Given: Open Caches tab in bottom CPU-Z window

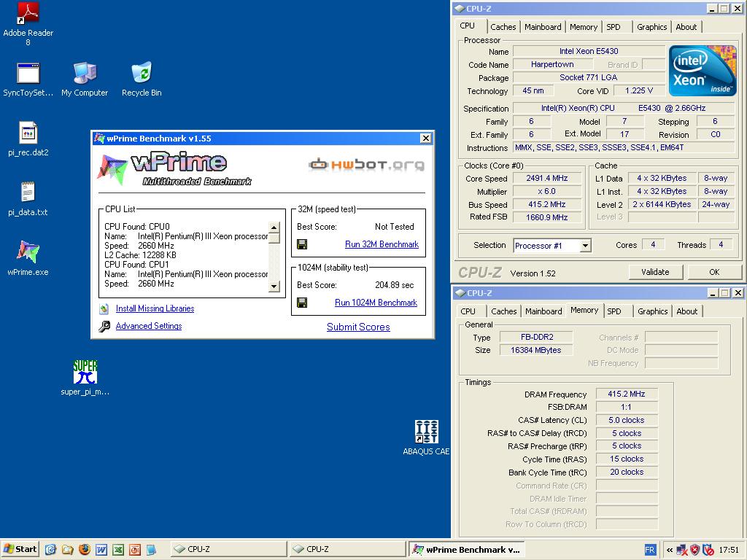Looking at the screenshot, I should tap(503, 311).
